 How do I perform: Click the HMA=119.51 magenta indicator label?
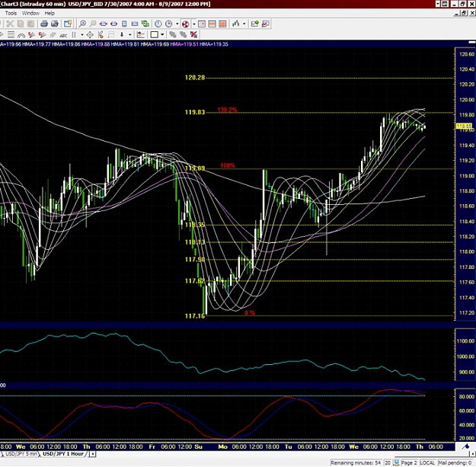(184, 44)
